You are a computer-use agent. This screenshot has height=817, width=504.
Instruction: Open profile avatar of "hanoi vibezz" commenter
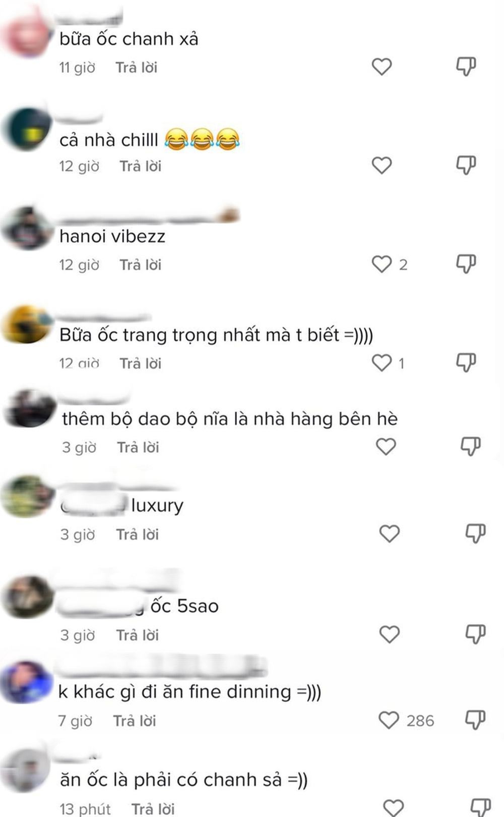point(28,228)
